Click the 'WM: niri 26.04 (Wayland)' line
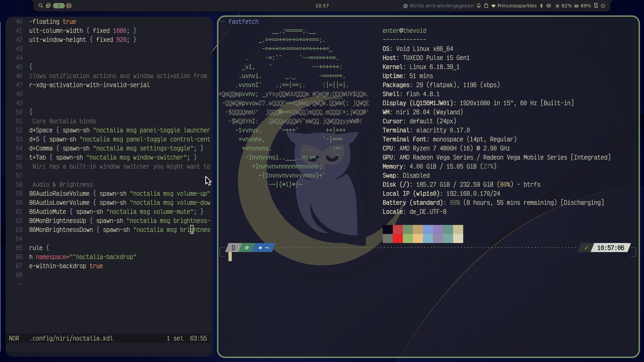 tap(423, 112)
